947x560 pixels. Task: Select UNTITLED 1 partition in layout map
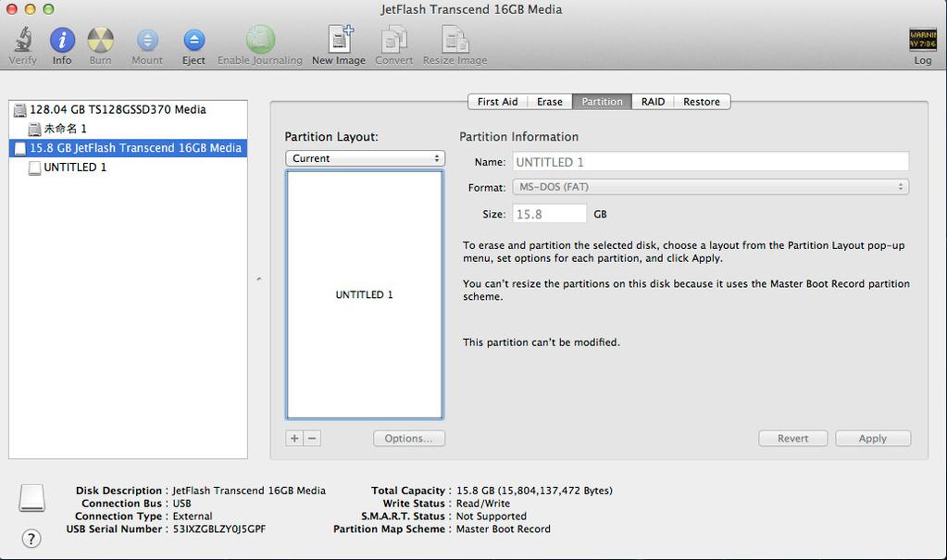tap(365, 294)
